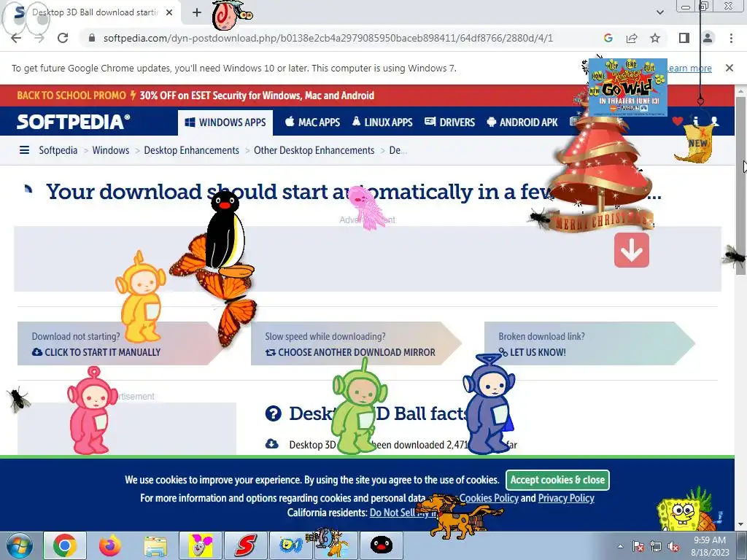Open the hamburger menu in breadcrumbs

[24, 150]
